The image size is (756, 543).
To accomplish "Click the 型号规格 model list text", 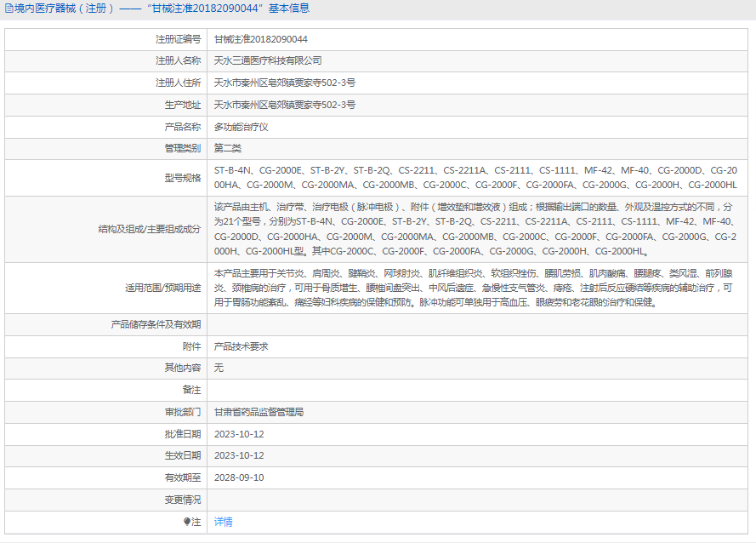I will click(x=475, y=178).
